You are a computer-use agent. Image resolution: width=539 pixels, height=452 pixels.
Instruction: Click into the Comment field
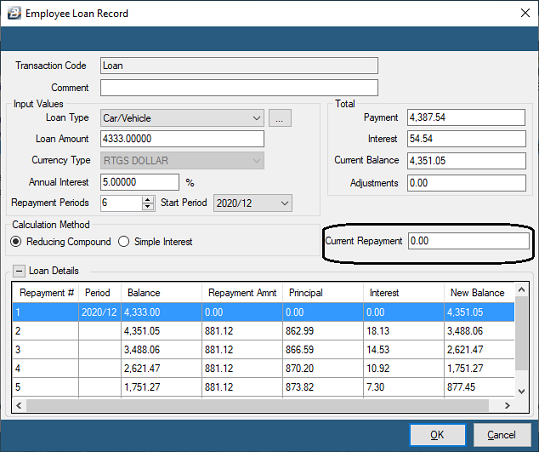coord(239,88)
